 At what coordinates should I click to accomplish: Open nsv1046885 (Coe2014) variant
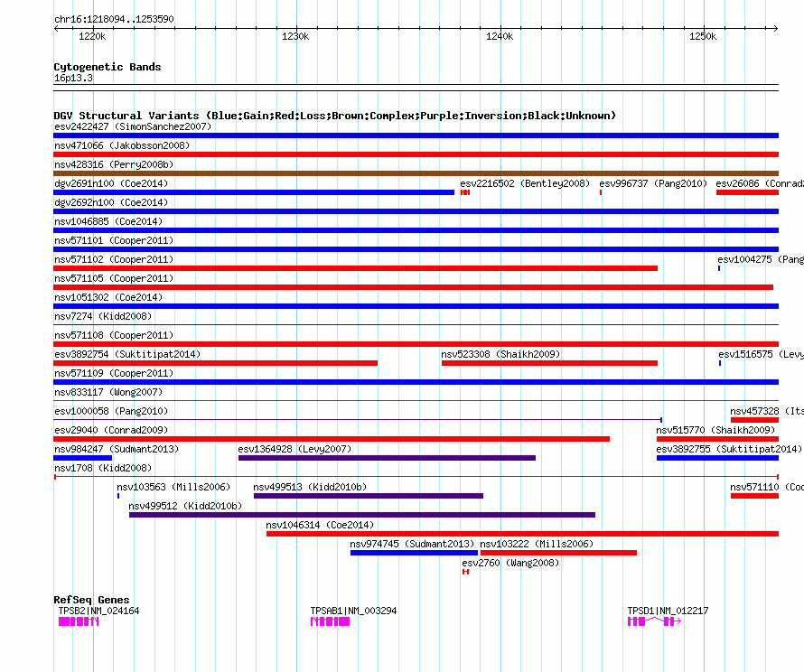[x=108, y=221]
